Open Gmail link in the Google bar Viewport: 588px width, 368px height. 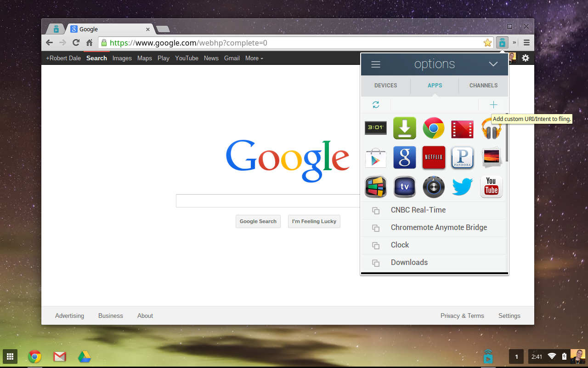point(232,58)
